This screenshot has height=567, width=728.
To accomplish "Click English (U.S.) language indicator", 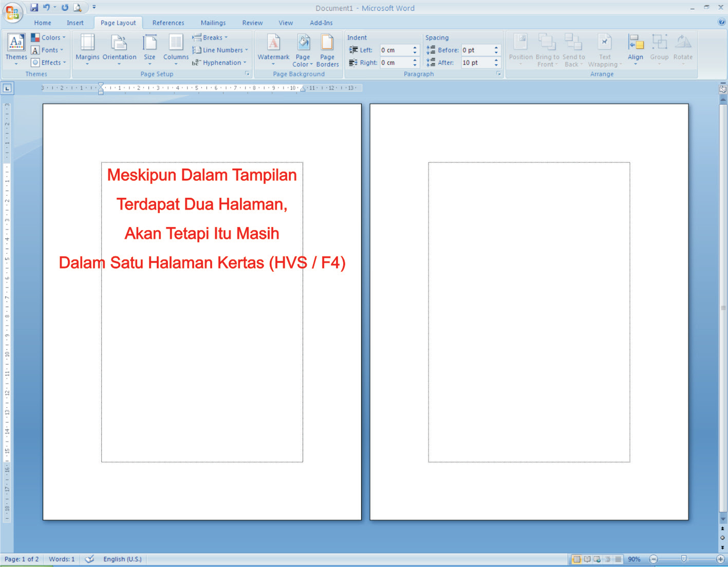I will (x=122, y=559).
